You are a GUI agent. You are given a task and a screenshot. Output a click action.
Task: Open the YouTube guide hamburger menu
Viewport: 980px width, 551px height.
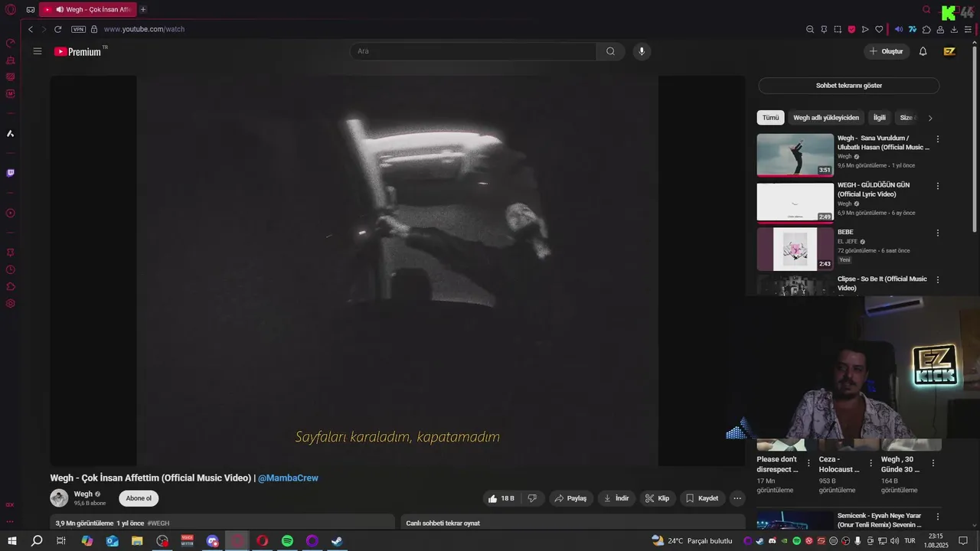[x=37, y=51]
